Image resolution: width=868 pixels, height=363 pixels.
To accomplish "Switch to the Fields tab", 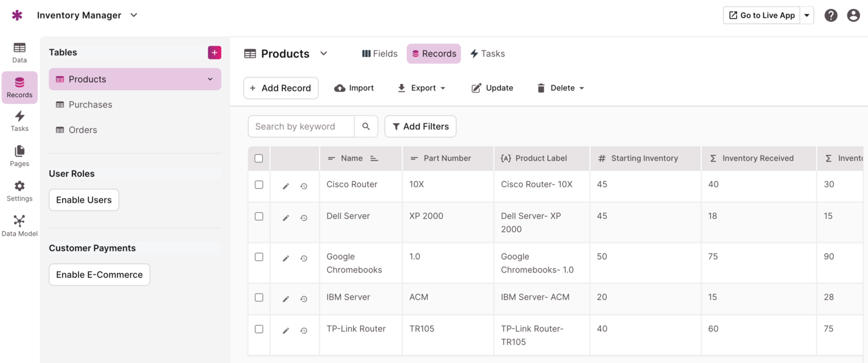I will click(380, 54).
